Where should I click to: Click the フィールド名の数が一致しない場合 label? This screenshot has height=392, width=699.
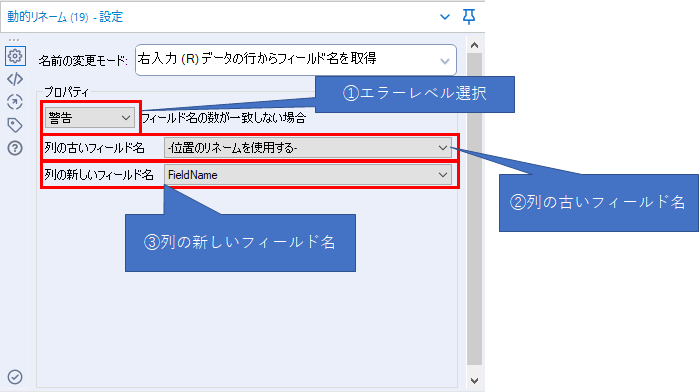pyautogui.click(x=224, y=118)
